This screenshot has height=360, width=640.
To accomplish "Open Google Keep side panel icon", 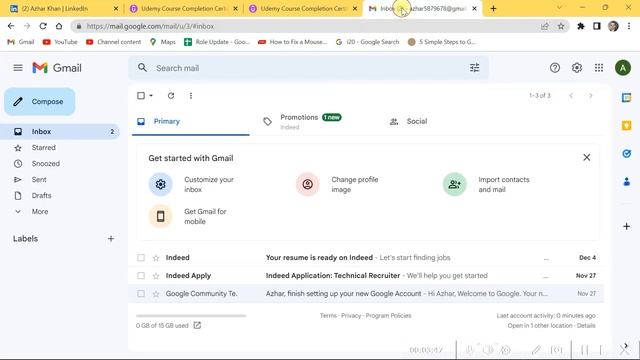I will [627, 125].
